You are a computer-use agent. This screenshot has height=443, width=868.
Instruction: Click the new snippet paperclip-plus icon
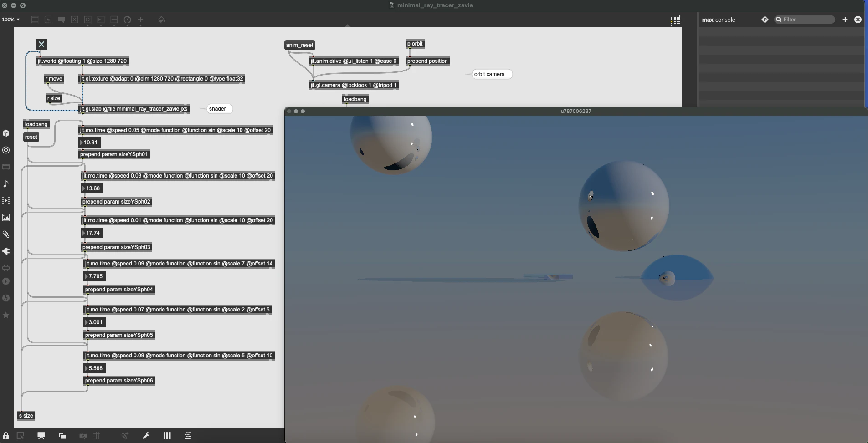[x=124, y=436]
